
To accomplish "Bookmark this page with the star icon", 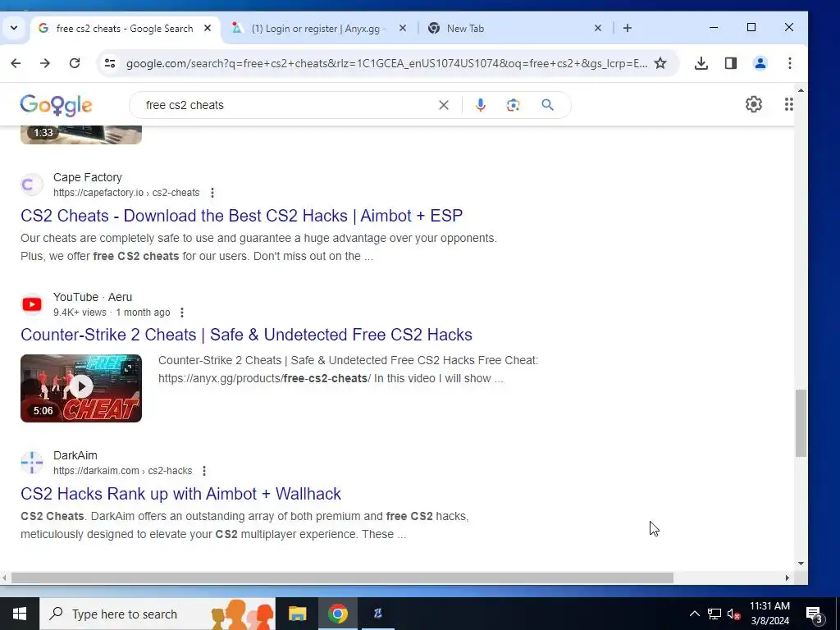I will [x=660, y=63].
